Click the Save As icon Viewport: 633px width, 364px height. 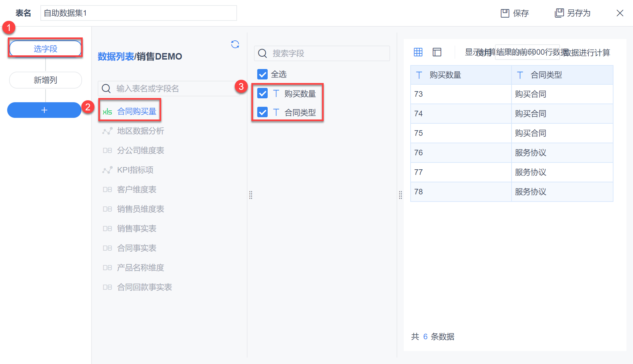[x=559, y=13]
